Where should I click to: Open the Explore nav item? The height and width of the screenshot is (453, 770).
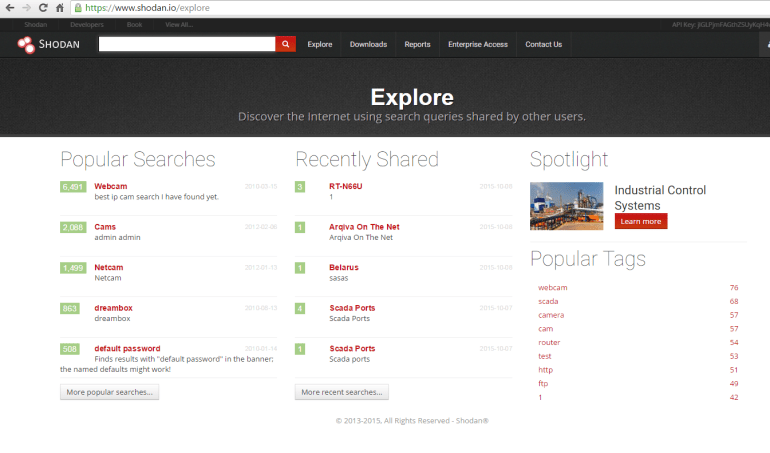pyautogui.click(x=320, y=44)
